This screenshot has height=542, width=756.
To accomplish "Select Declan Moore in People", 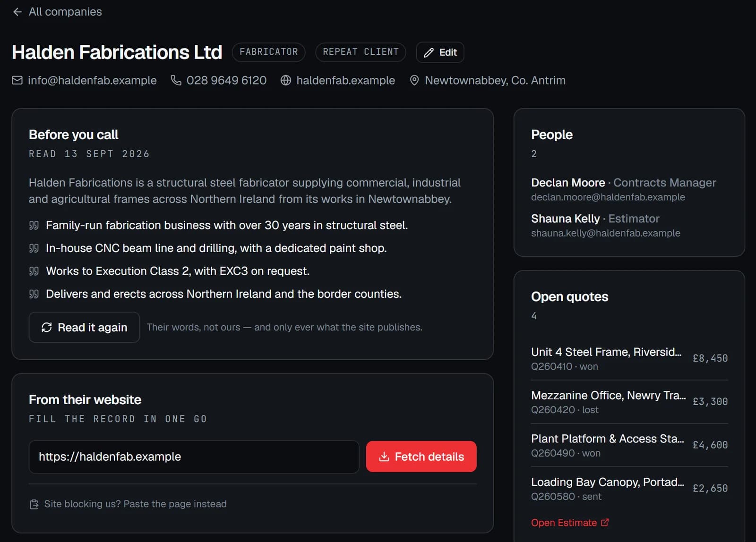I will (x=568, y=183).
